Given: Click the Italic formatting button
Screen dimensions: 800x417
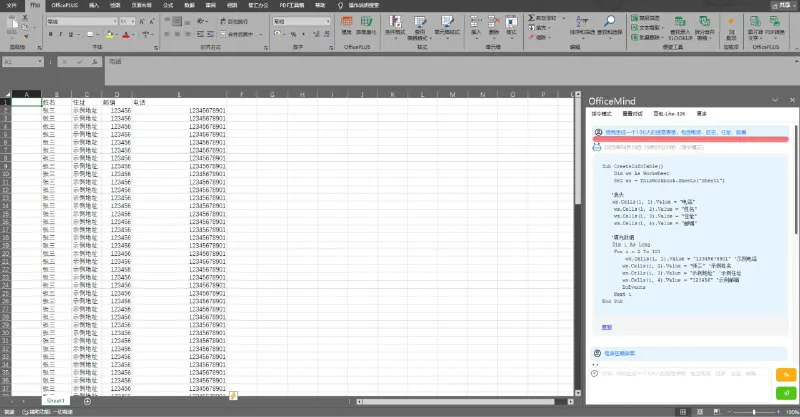Looking at the screenshot, I should pyautogui.click(x=59, y=34).
